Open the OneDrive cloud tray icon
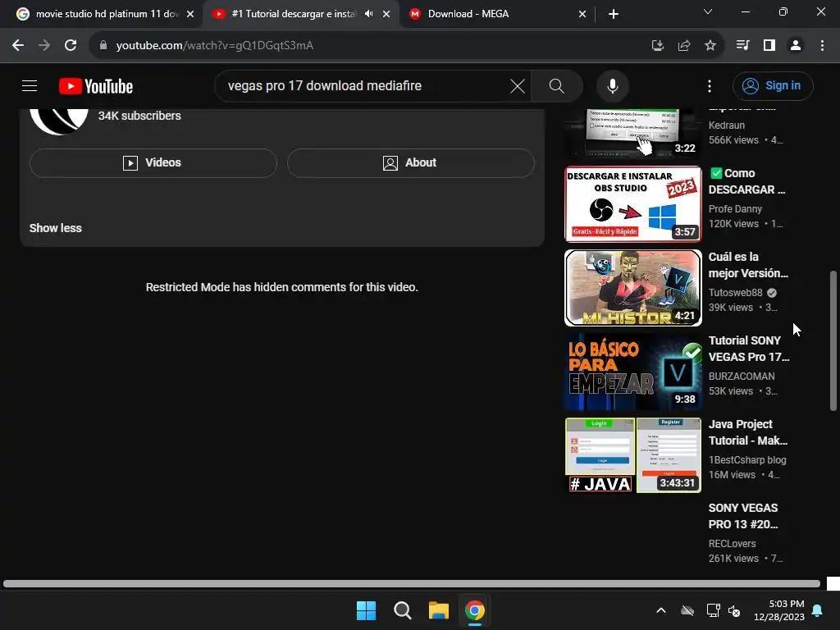The height and width of the screenshot is (630, 840). point(687,610)
